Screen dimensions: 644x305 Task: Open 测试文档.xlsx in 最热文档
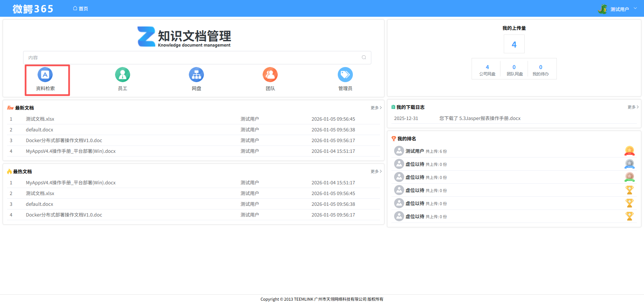(x=40, y=193)
